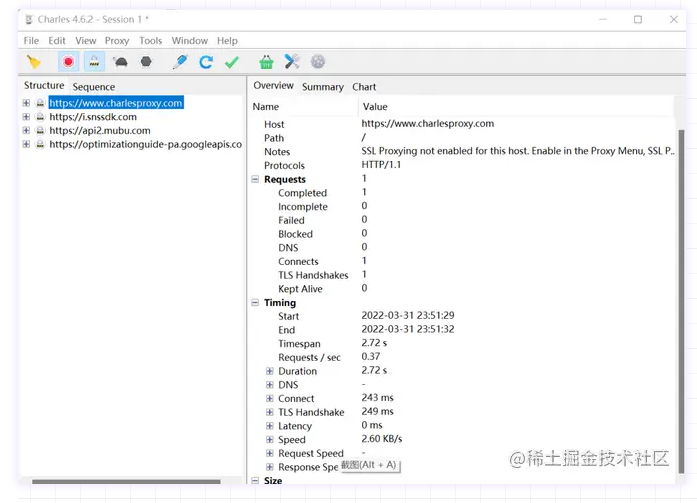Expand the Connect timing row
The image size is (697, 503).
point(269,399)
